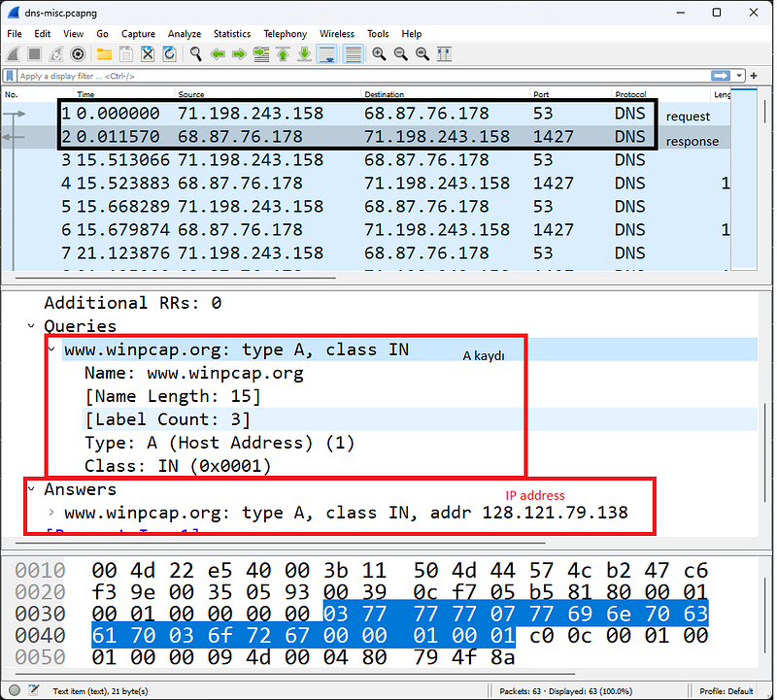Viewport: 777px width, 700px height.
Task: Stop the running capture
Action: click(x=35, y=54)
